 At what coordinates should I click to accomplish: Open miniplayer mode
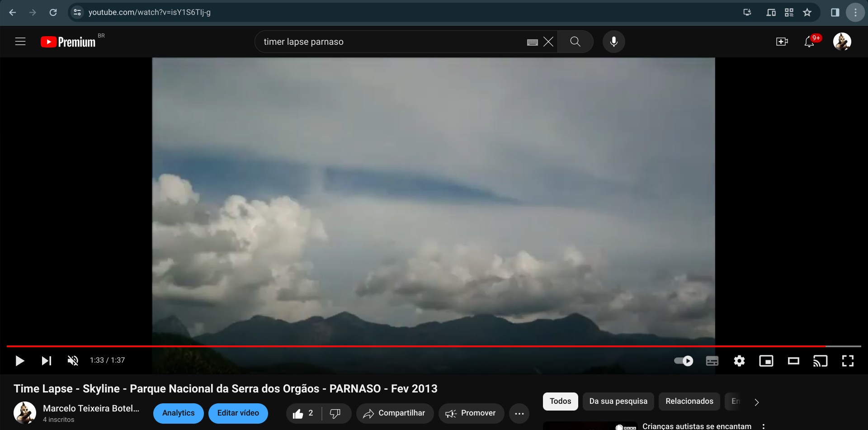pyautogui.click(x=766, y=361)
